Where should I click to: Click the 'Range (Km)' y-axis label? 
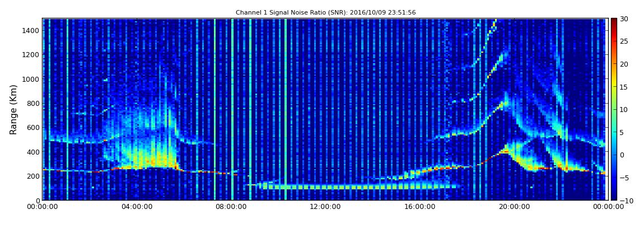tap(13, 109)
